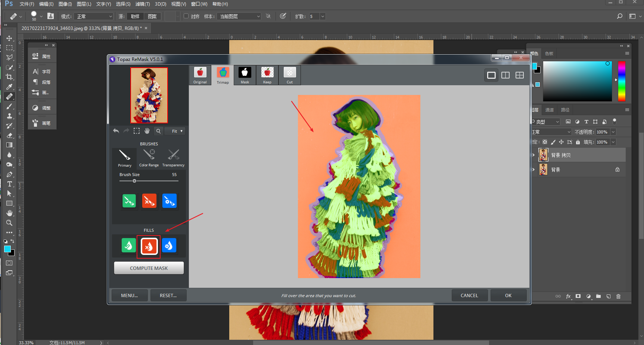Select the Gradient tool

pos(9,145)
